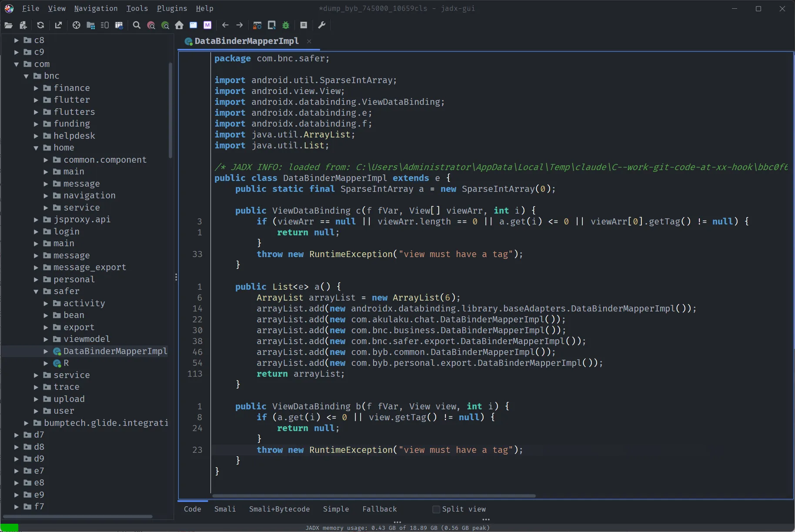This screenshot has width=795, height=532.
Task: Navigate back with the left arrow
Action: pyautogui.click(x=225, y=25)
